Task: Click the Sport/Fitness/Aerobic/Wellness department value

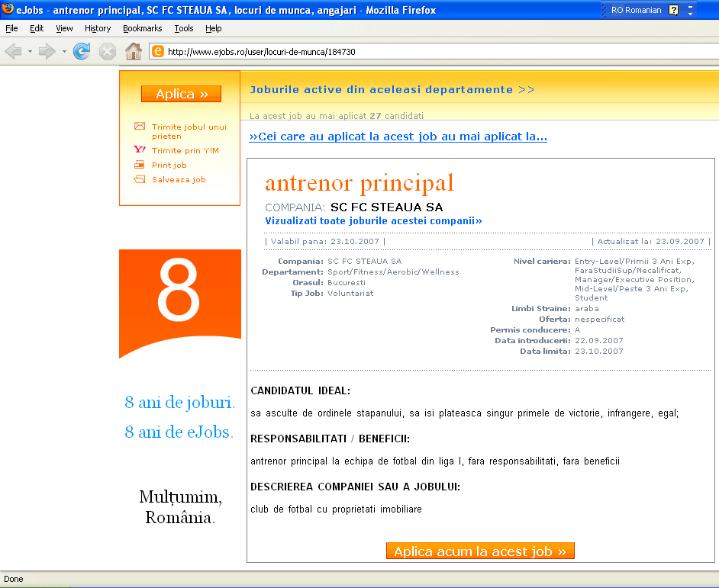Action: (x=393, y=272)
